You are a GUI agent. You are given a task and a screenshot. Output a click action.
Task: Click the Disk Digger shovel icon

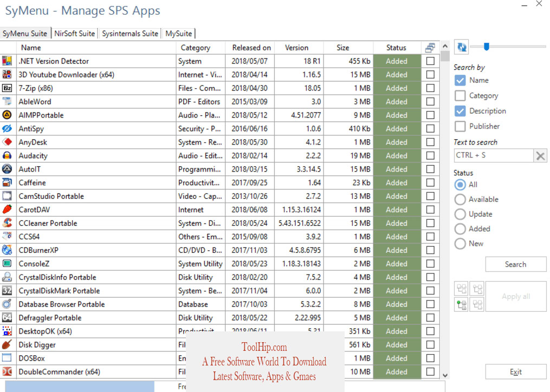click(7, 345)
